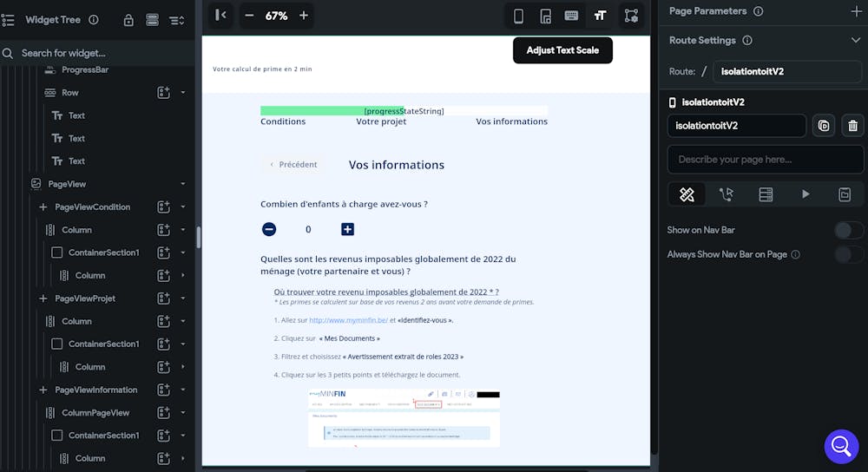The width and height of the screenshot is (868, 472).
Task: Add widget next to PageViewInformation
Action: (x=163, y=390)
